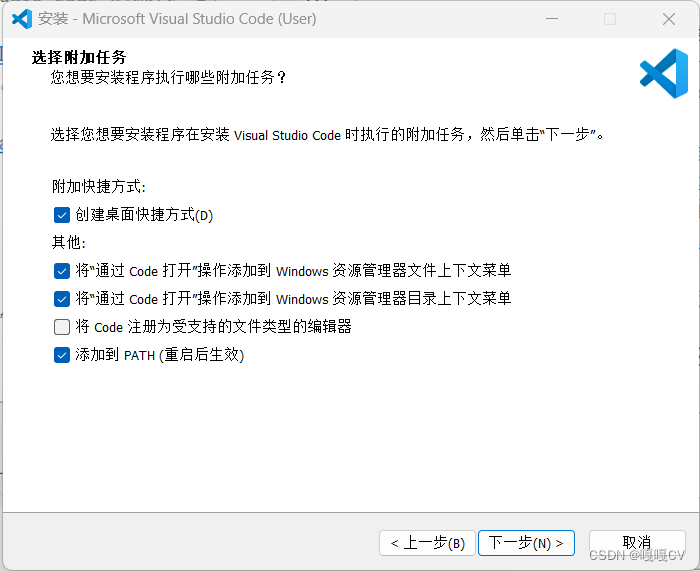Viewport: 700px width, 571px height.
Task: Cancel setup with the 取消 button
Action: click(637, 543)
